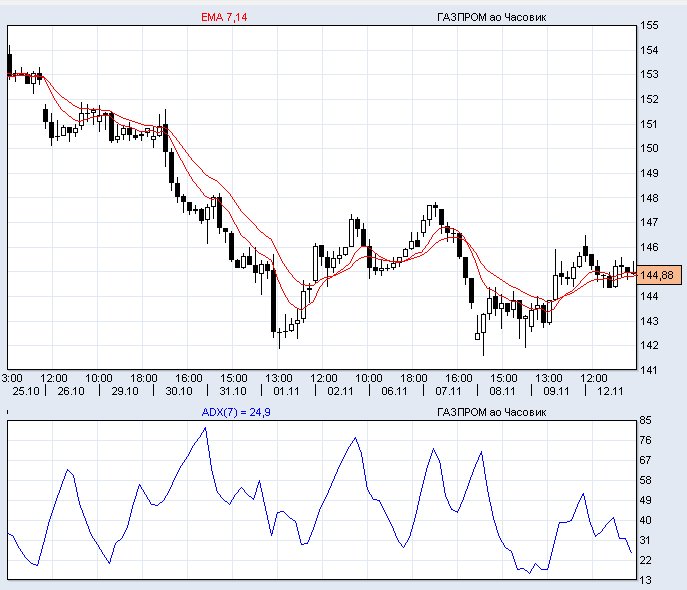Select the 152 price level label
This screenshot has width=687, height=590.
pos(649,99)
